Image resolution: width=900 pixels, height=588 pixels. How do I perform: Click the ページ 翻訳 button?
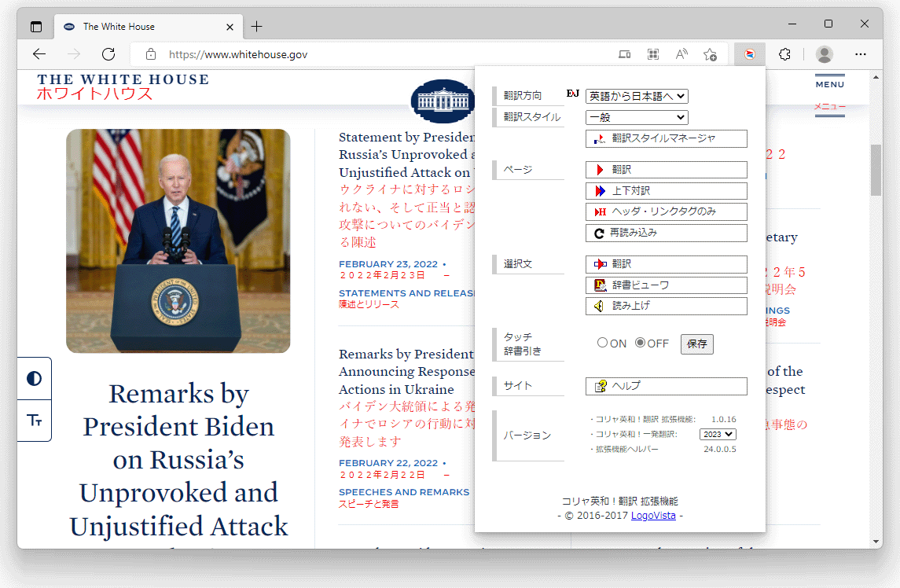tap(667, 170)
